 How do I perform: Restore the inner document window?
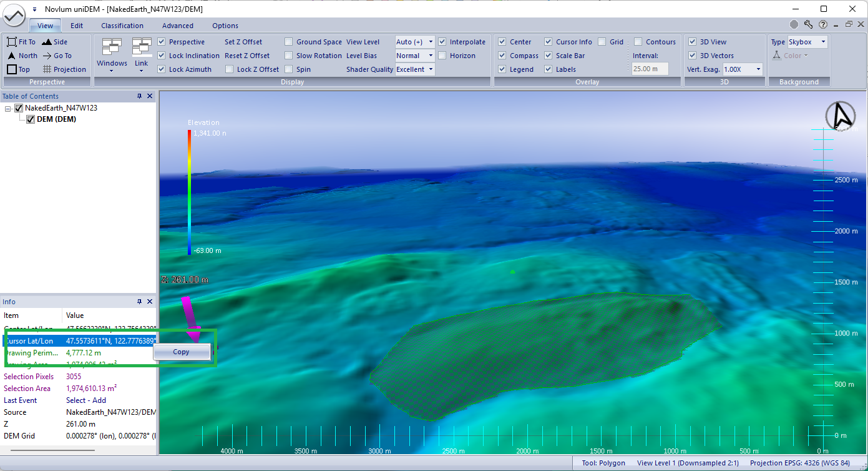[849, 25]
